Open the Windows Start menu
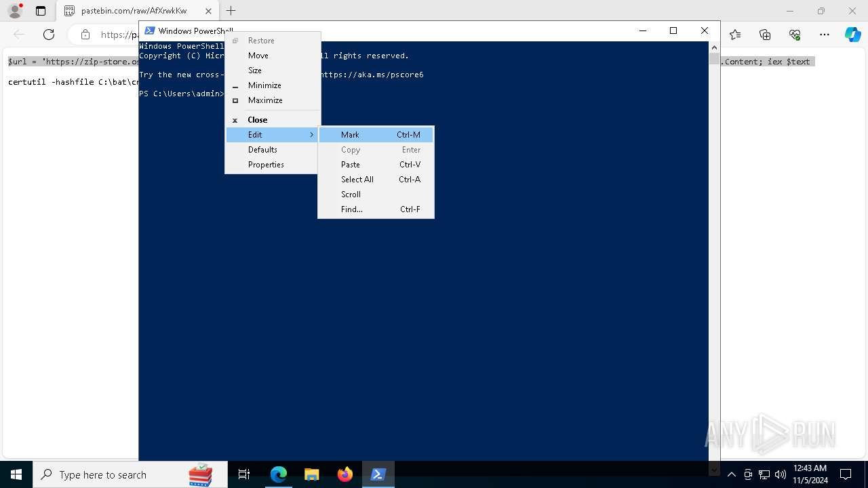Screen dimensions: 868x488 tap(16, 474)
